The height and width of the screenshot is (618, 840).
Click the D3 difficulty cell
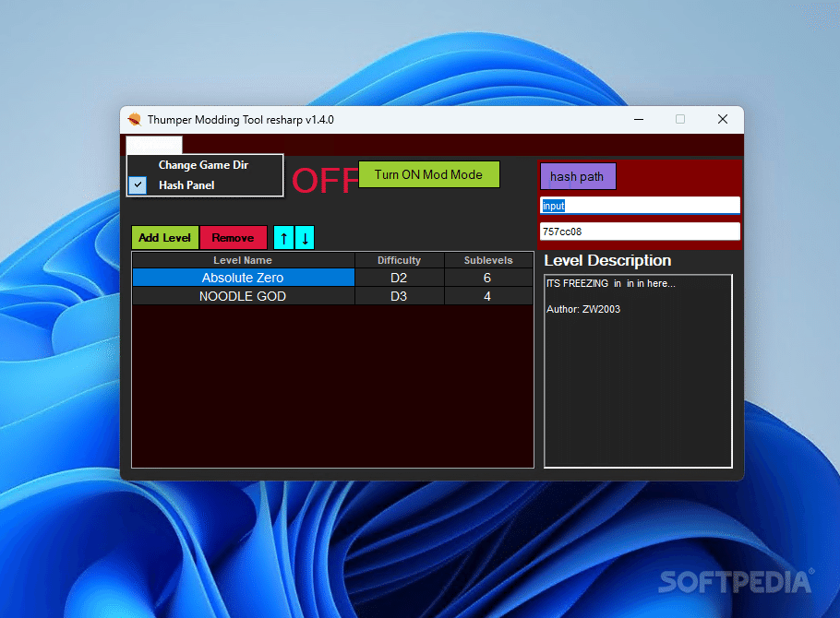tap(399, 296)
